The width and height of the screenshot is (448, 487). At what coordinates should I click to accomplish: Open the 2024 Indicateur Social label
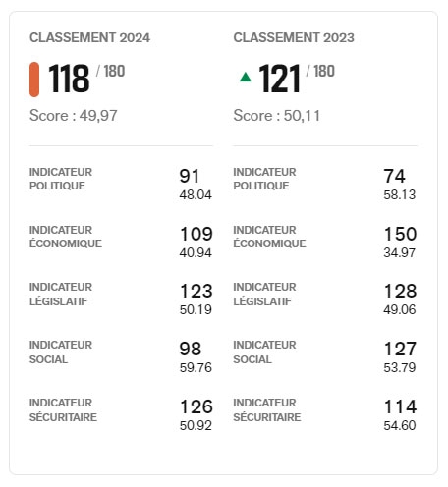point(61,352)
